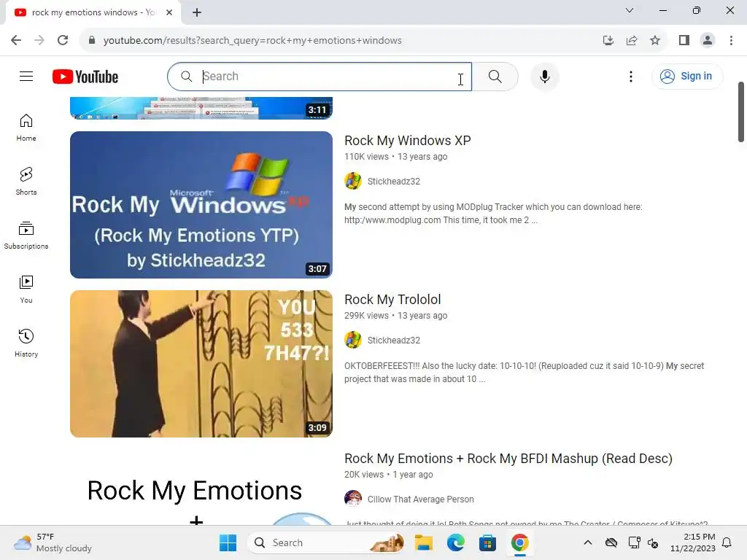Open Stickheadz32 channel under Trololol video

[393, 341]
